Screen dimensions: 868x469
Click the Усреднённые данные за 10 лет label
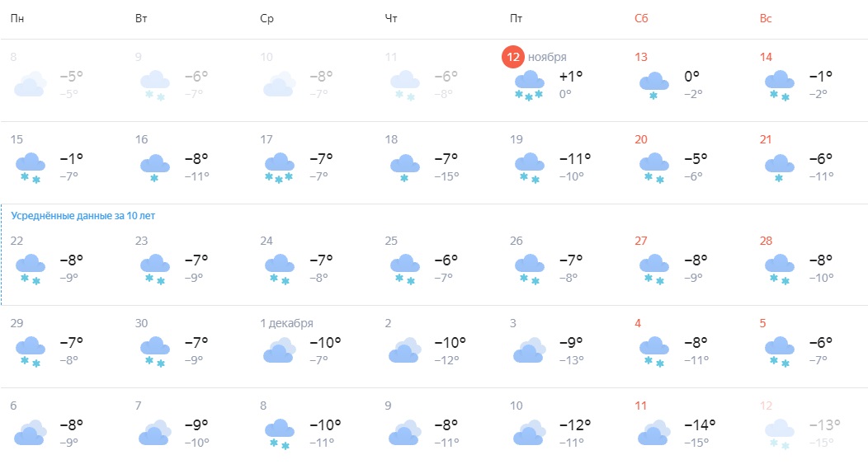click(83, 216)
